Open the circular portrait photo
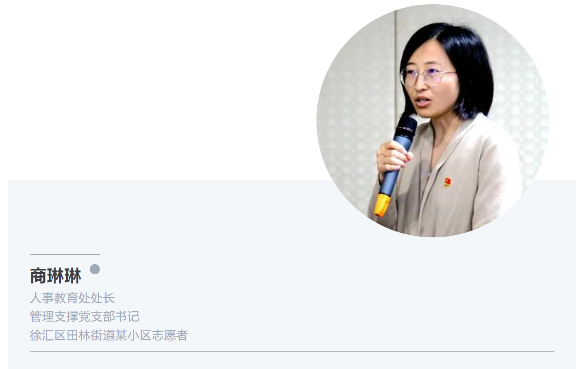This screenshot has height=369, width=588. [x=433, y=121]
